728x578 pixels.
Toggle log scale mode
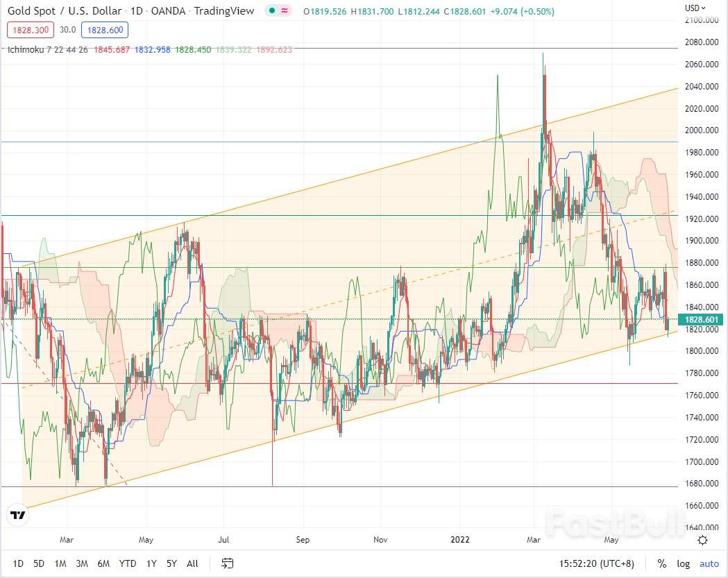[683, 563]
